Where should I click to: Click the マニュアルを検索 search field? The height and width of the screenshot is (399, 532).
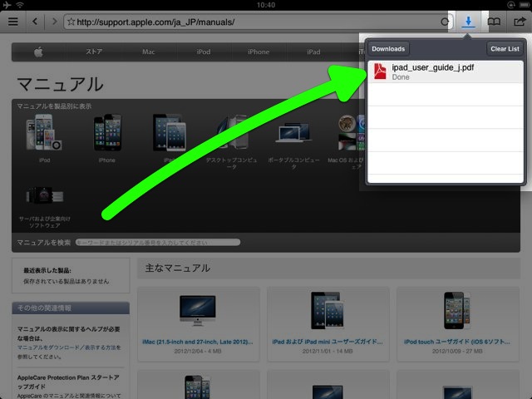pos(158,242)
